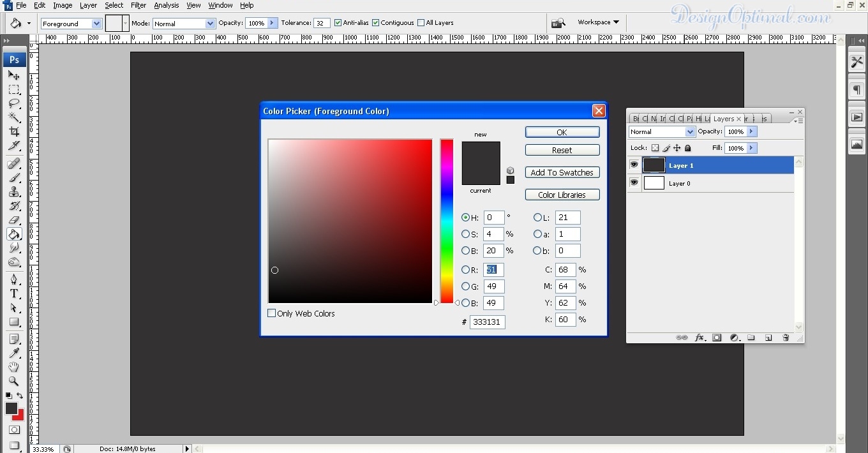Create a new layer group folder
The height and width of the screenshot is (453, 868).
751,338
